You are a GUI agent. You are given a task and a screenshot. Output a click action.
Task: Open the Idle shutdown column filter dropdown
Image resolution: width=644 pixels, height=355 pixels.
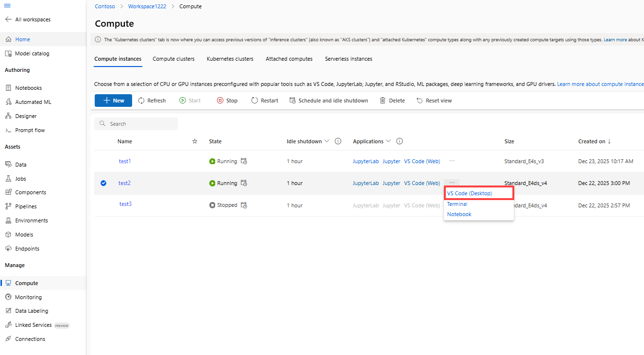tap(327, 141)
